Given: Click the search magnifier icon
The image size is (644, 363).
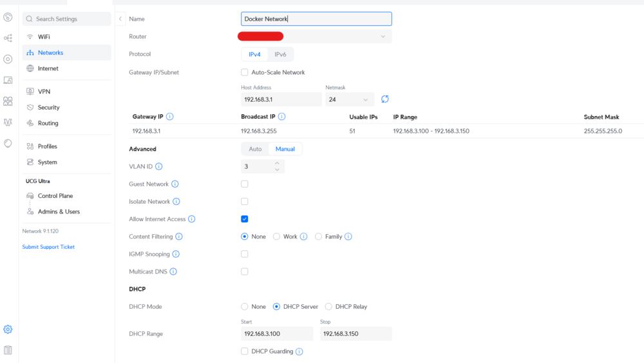Looking at the screenshot, I should pos(29,19).
